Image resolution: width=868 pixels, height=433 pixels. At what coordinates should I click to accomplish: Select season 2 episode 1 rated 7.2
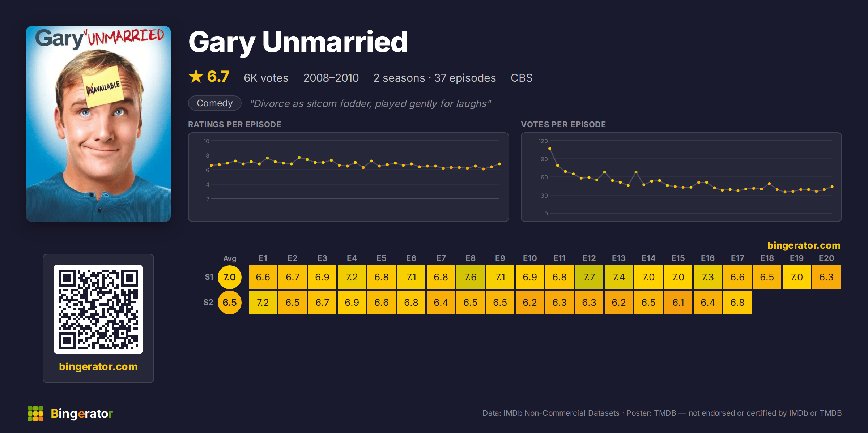click(263, 303)
